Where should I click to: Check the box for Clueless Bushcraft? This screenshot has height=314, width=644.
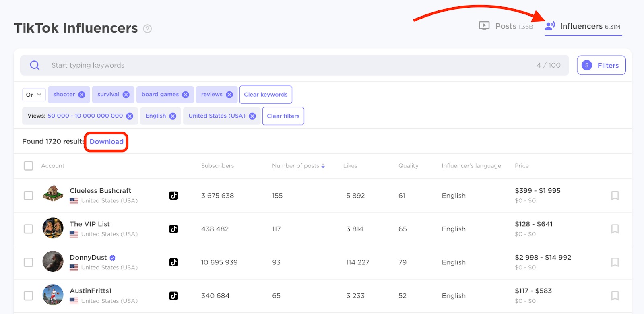[29, 196]
